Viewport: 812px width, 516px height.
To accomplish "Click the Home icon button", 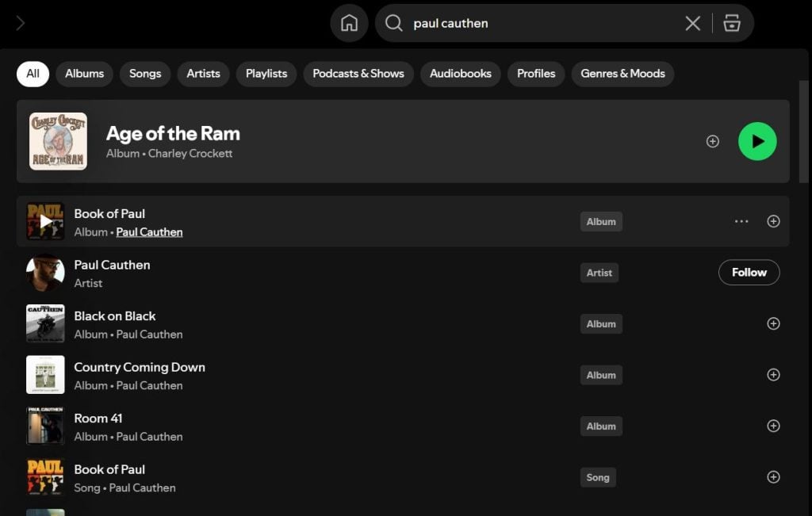I will point(349,23).
